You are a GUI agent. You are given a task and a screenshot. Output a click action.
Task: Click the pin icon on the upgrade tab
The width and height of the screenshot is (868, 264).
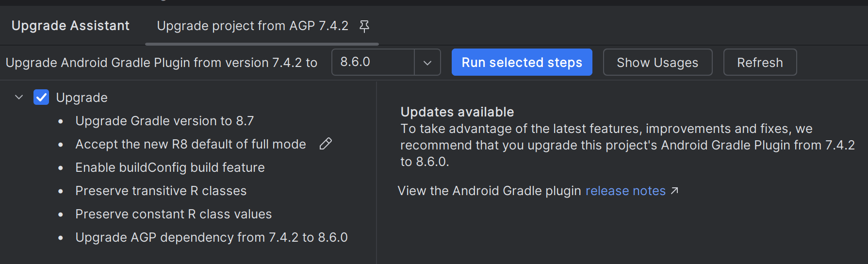364,26
